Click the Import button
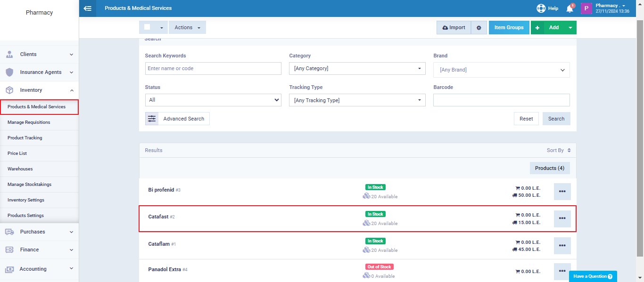 coord(454,28)
